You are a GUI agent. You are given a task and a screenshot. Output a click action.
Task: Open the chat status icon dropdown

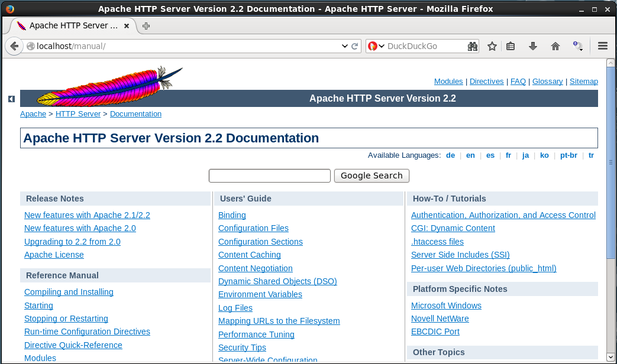[x=577, y=46]
